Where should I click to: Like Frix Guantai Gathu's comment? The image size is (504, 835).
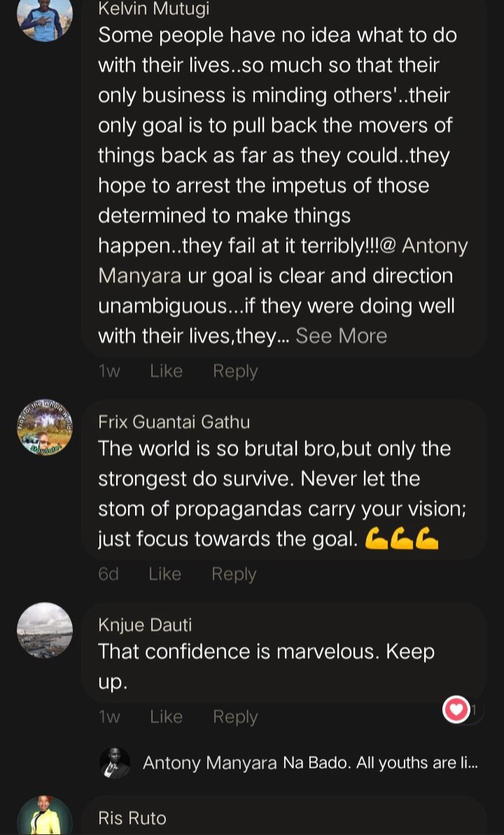pos(164,574)
